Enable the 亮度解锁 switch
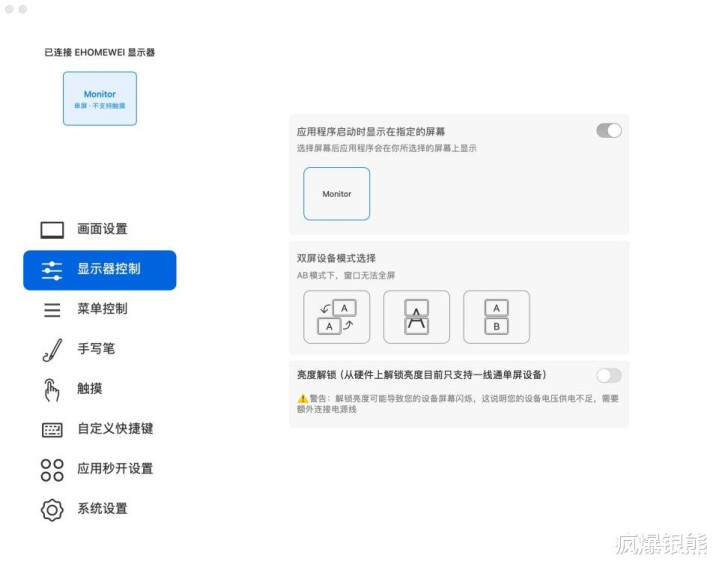The image size is (719, 570). coord(609,376)
